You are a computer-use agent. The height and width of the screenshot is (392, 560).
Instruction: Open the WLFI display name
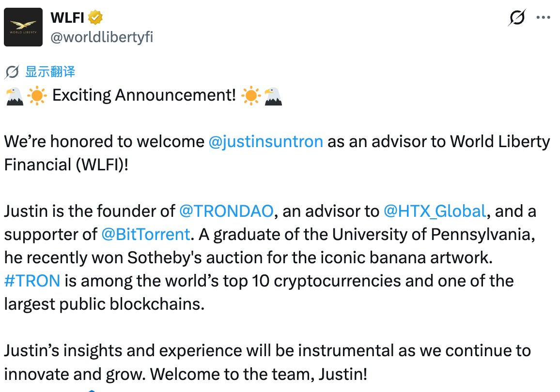point(67,18)
